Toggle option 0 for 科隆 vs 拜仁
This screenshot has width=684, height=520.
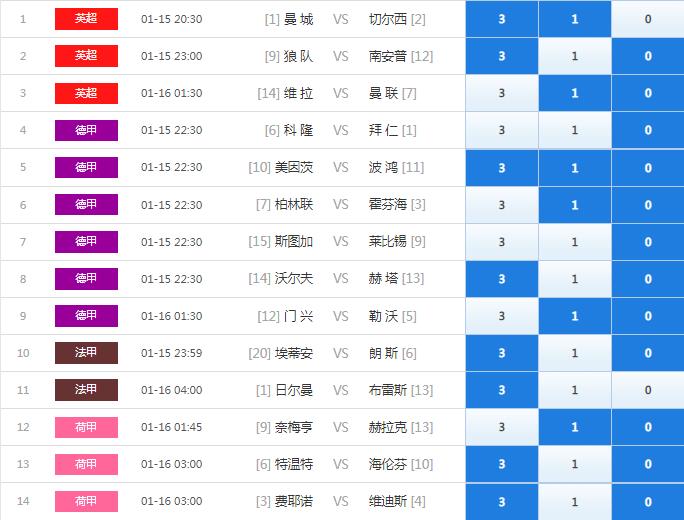(x=648, y=130)
